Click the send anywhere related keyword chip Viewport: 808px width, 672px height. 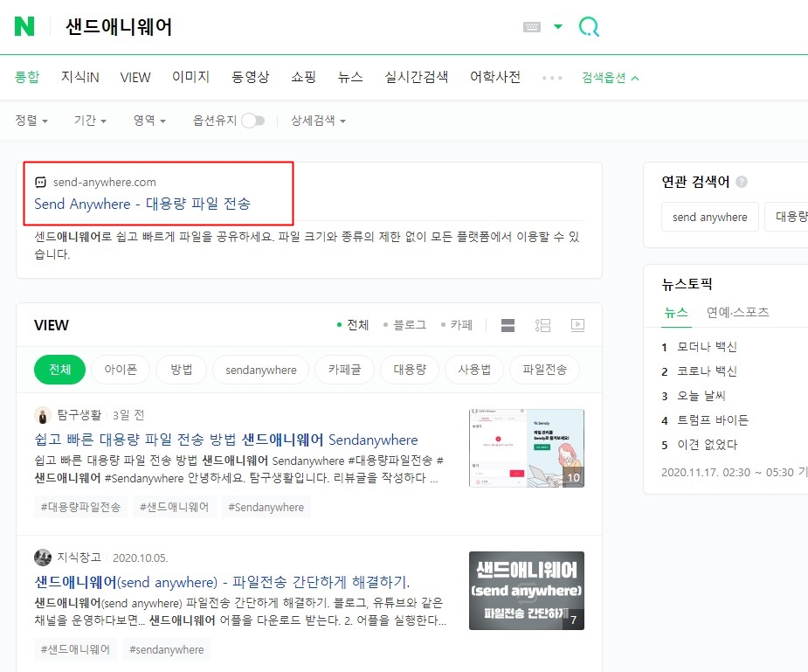[x=709, y=217]
